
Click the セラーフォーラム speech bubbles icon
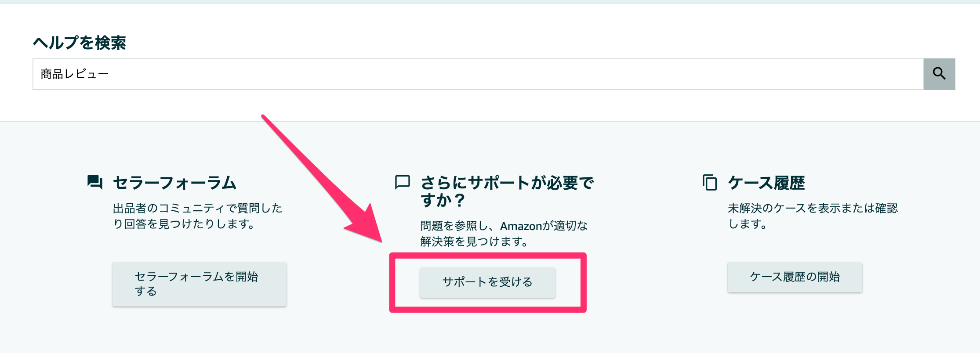click(x=94, y=182)
